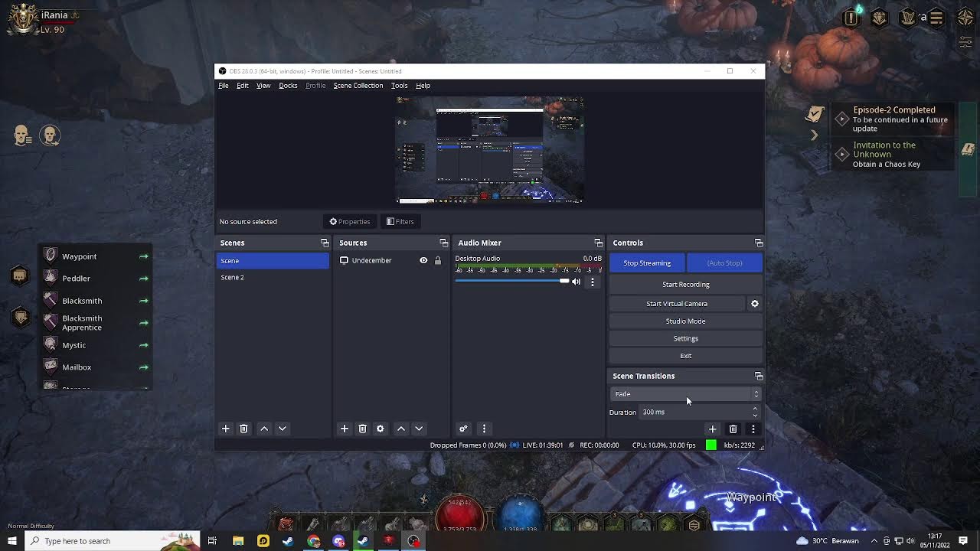Pop out the Sources dock
Viewport: 980px width, 551px height.
(x=443, y=243)
